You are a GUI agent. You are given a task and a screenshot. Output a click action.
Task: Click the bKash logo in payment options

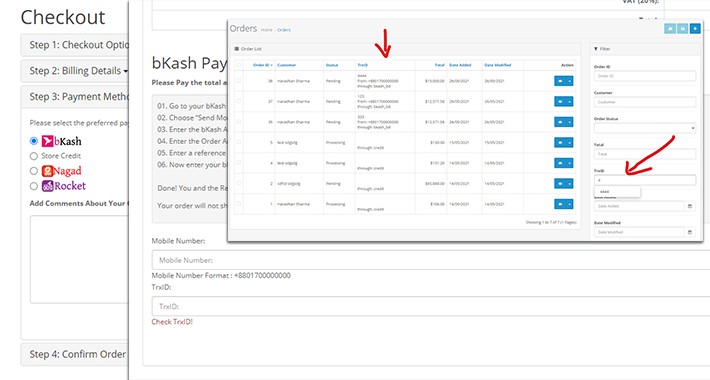click(x=62, y=141)
